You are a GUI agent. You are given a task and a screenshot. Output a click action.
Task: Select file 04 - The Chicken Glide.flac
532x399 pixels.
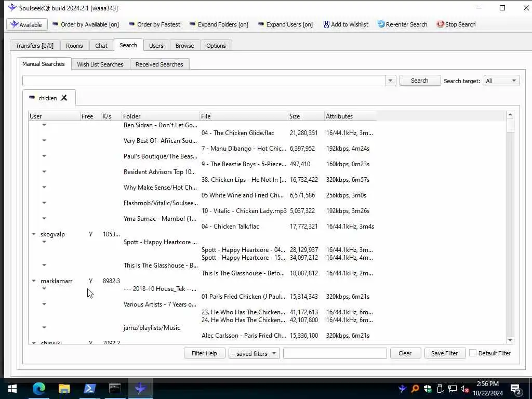click(238, 133)
